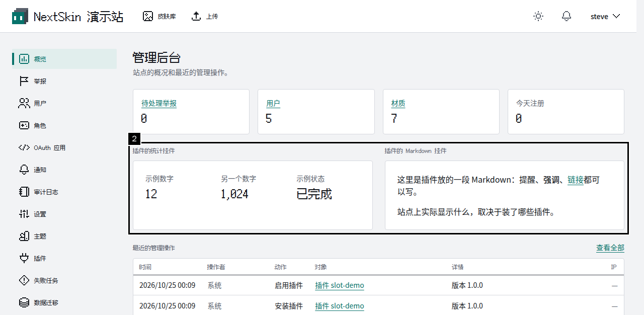Click the 另一个数字 value 1,024
Viewport: 644px width, 315px height.
[235, 194]
